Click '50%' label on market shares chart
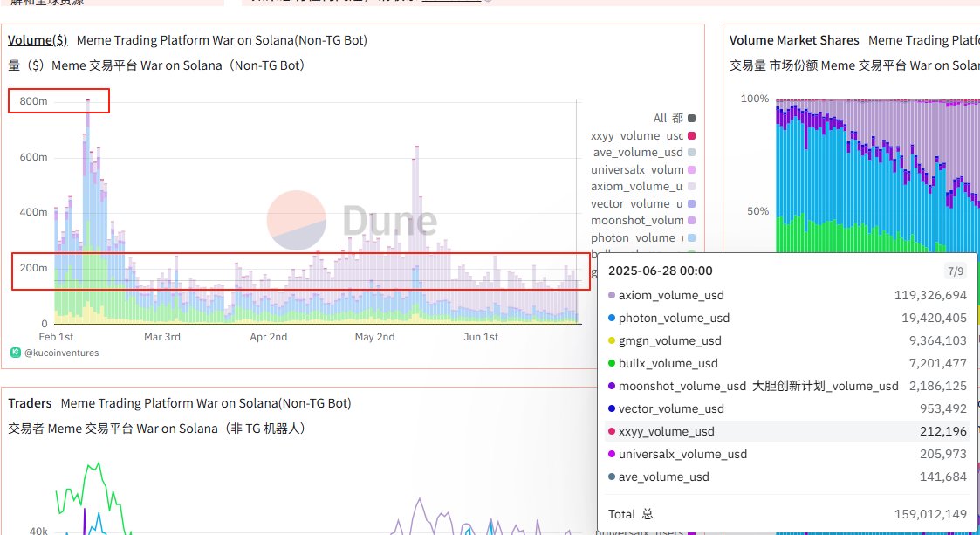 point(757,211)
